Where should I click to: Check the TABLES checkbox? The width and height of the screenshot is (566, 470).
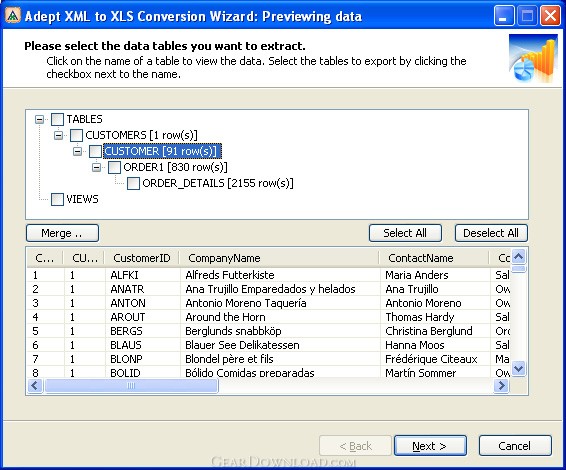click(x=57, y=119)
